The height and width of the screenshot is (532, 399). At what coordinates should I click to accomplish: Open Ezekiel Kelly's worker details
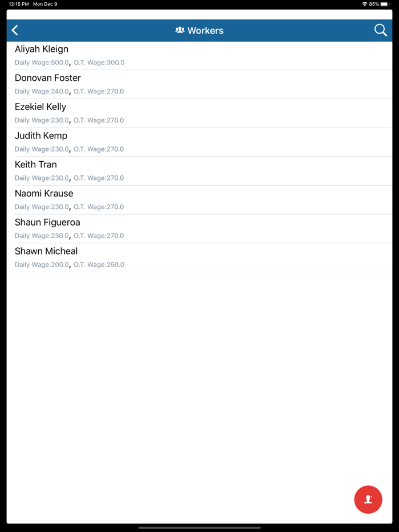tap(199, 113)
